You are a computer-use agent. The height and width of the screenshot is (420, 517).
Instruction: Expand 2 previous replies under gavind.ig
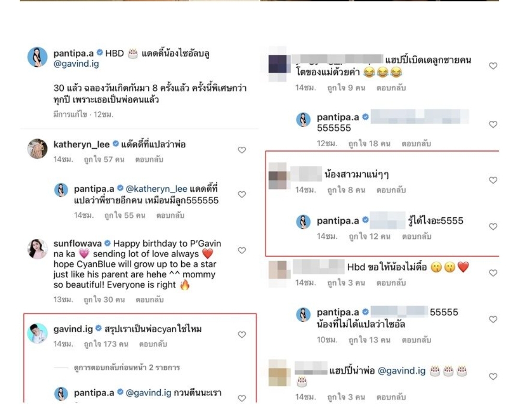[x=127, y=368]
